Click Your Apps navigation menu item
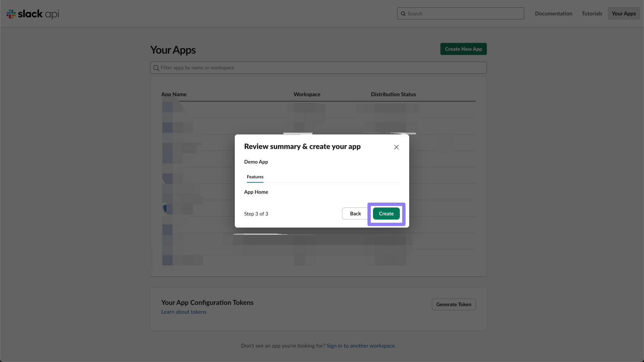644x362 pixels. point(624,13)
